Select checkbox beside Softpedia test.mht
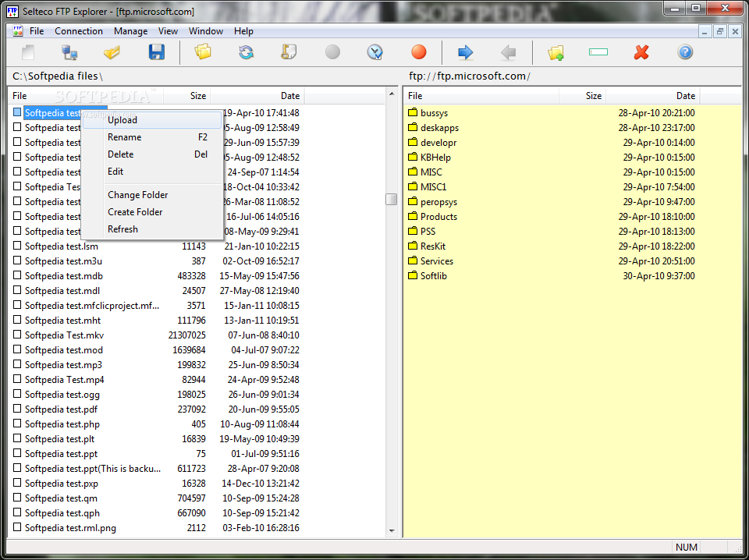 pyautogui.click(x=17, y=320)
